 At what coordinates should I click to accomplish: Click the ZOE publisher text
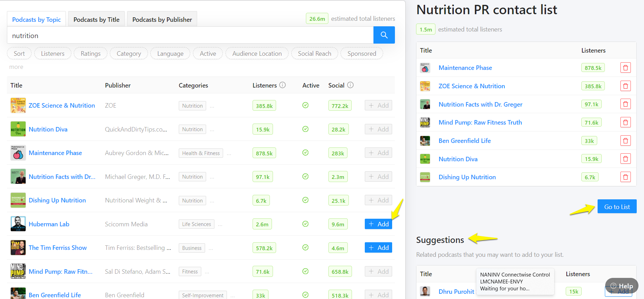[x=111, y=105]
